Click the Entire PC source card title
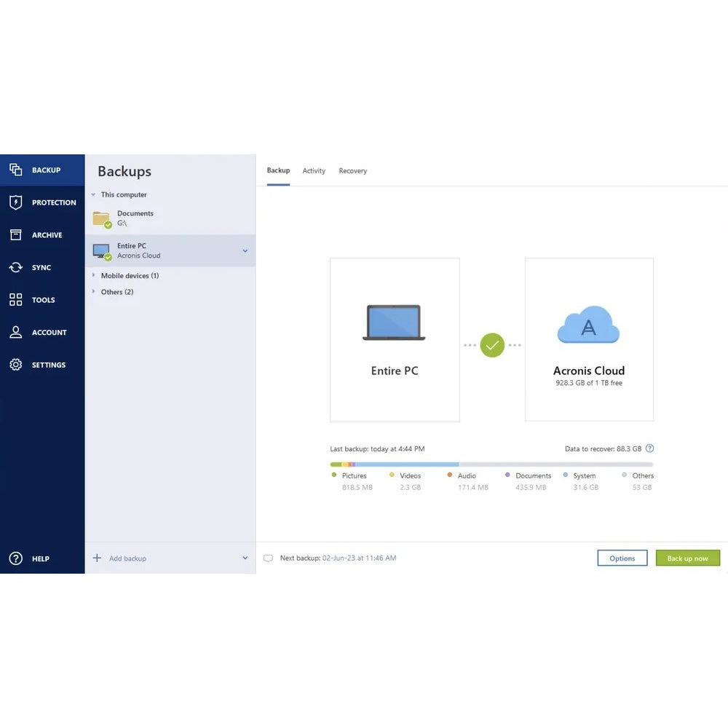Viewport: 728px width, 728px height. [395, 371]
